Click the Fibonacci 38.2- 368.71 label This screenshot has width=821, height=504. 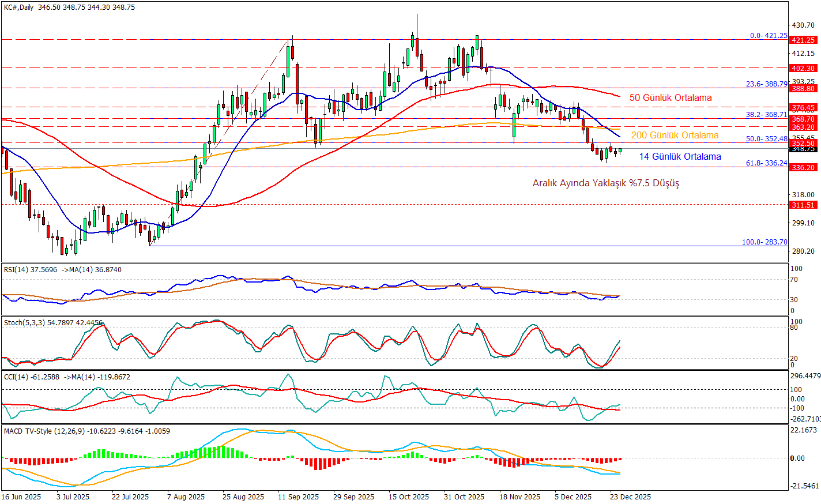tap(766, 115)
